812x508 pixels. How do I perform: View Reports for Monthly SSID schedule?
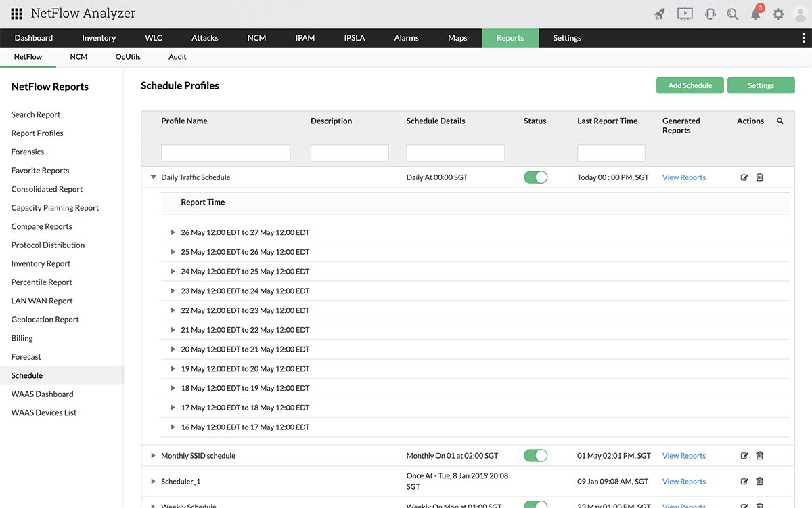684,456
